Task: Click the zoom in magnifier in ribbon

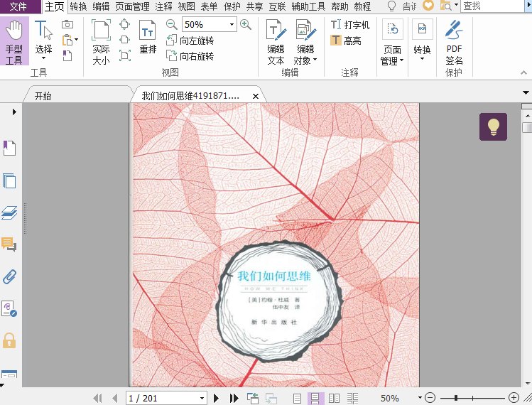Action: 246,24
